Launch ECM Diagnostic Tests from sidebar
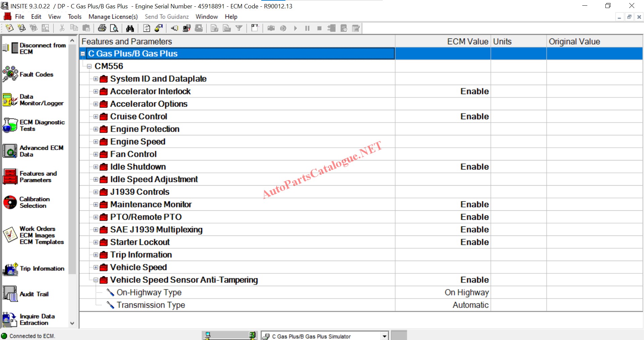The image size is (644, 340). pos(10,125)
